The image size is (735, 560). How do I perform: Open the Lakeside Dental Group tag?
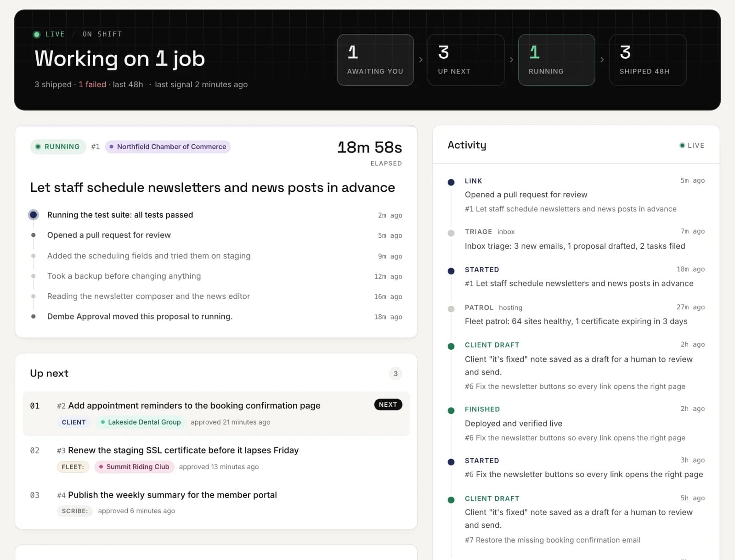pyautogui.click(x=141, y=422)
